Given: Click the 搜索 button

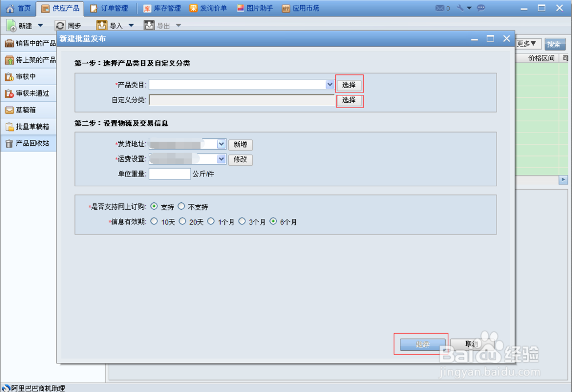Looking at the screenshot, I should coord(554,44).
